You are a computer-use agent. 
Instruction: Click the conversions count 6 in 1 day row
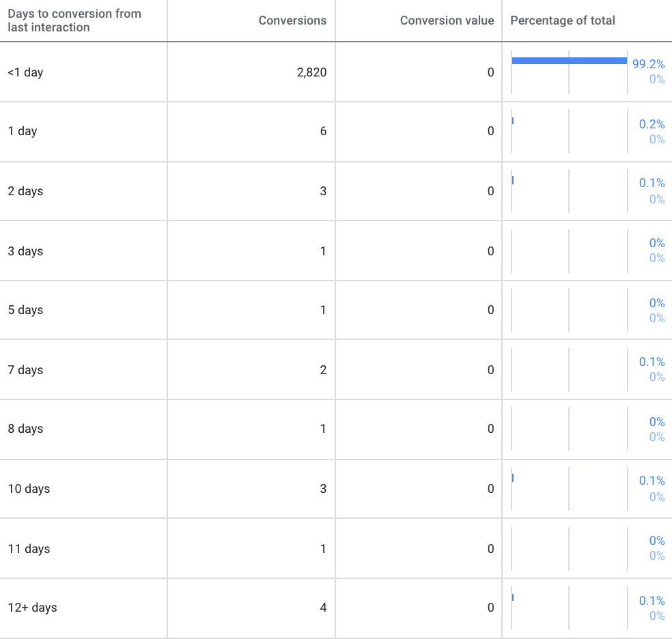coord(323,131)
